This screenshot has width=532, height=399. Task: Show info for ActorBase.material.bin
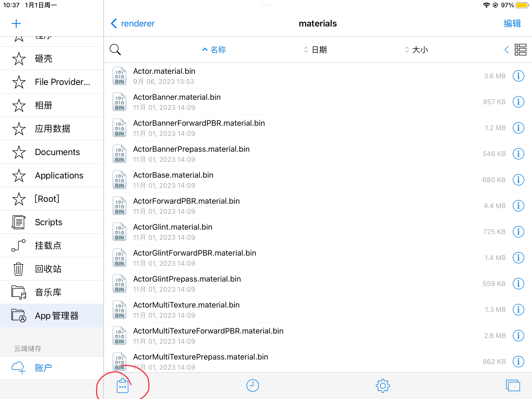pos(518,180)
